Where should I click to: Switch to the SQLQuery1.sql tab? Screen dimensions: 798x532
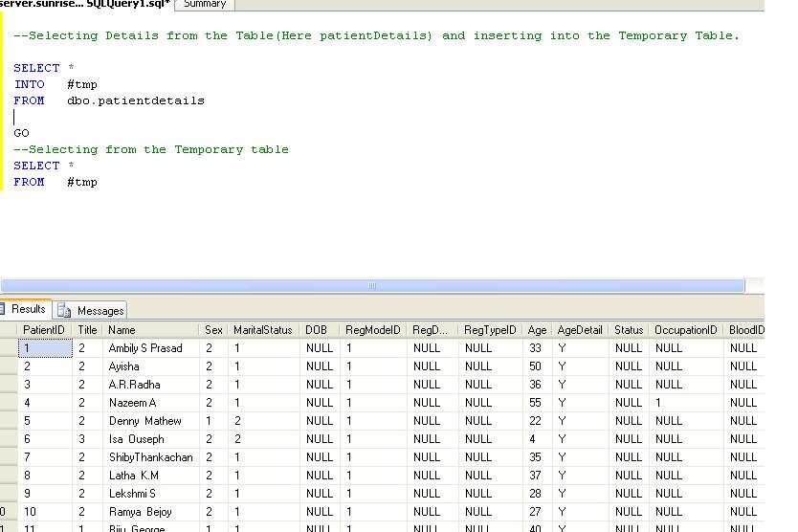click(85, 4)
